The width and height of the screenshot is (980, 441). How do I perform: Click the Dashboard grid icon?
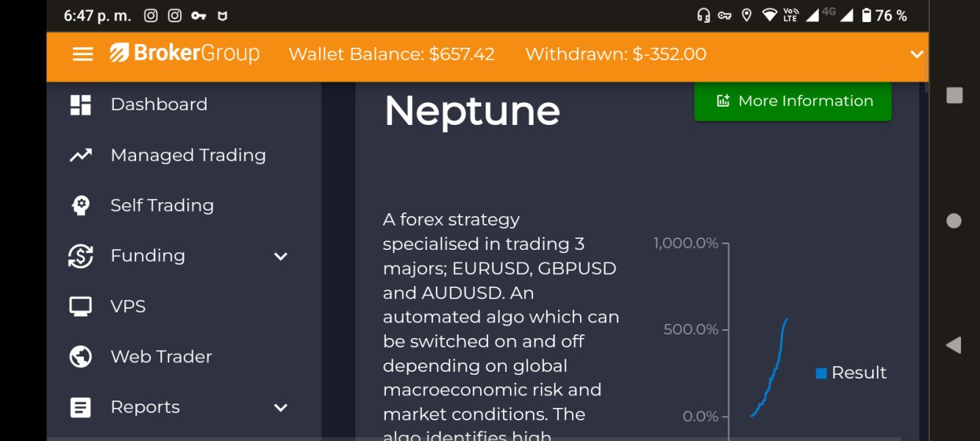click(80, 105)
